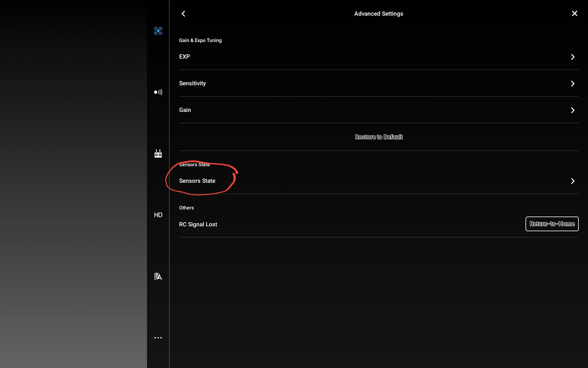Viewport: 588px width, 368px height.
Task: Open the general settings three-dots icon
Action: click(158, 338)
